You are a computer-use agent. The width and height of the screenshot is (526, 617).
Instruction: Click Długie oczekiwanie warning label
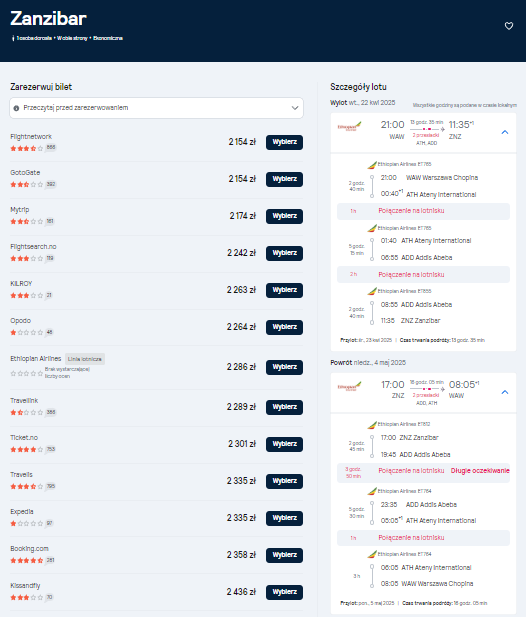(x=480, y=471)
